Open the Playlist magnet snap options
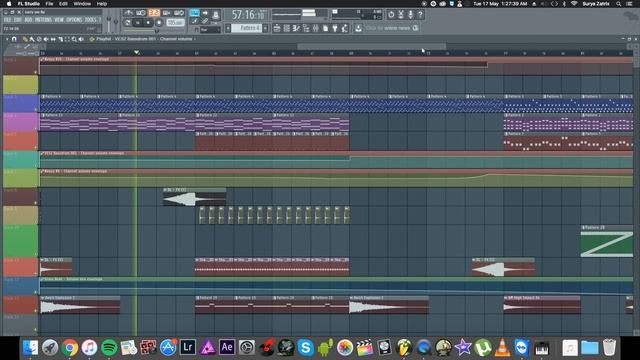Screen dimensions: 640x360 [14, 39]
